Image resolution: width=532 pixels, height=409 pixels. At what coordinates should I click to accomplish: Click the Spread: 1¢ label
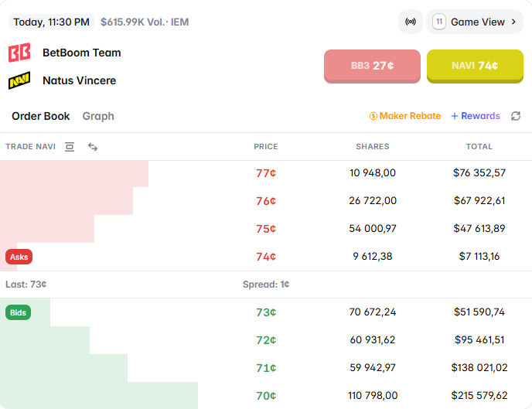click(266, 285)
